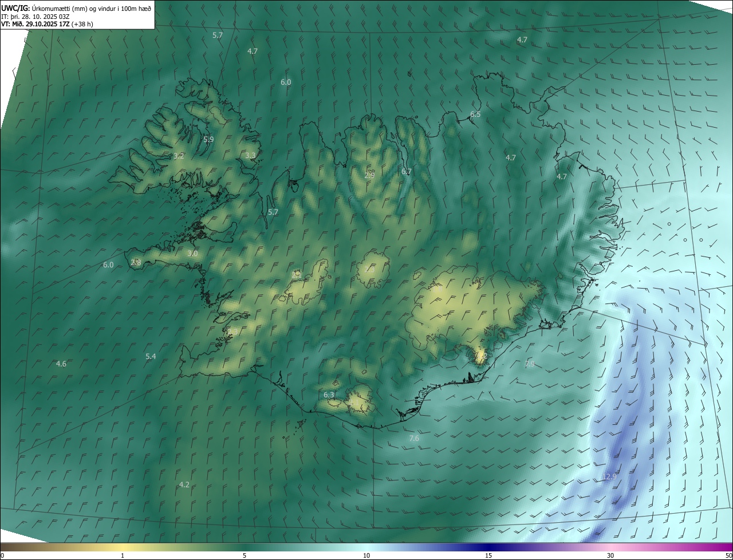
Task: Click the 7.6 value south of the coast
Action: pyautogui.click(x=414, y=439)
